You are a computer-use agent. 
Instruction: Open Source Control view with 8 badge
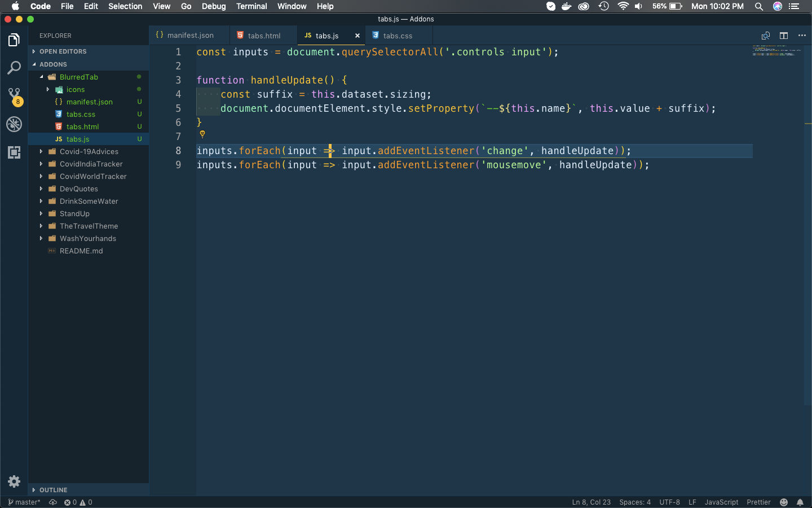pos(14,96)
